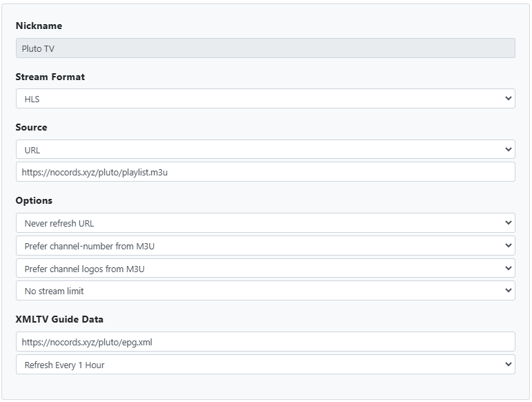Click chevron arrow on channel logos select
Image resolution: width=532 pixels, height=402 pixels.
pos(509,269)
